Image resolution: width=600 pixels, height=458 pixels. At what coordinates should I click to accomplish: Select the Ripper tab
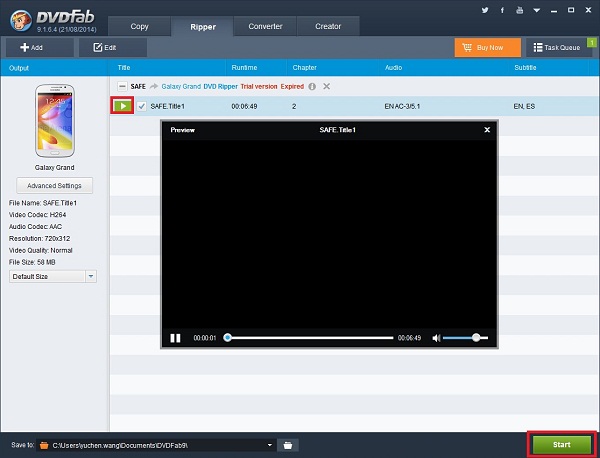203,27
